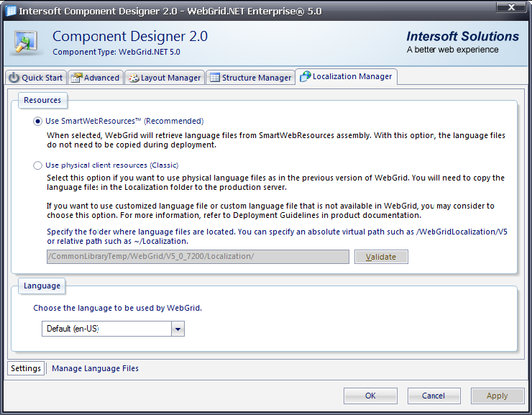Select Use physical client resources radio option
Image resolution: width=532 pixels, height=415 pixels.
(37, 165)
